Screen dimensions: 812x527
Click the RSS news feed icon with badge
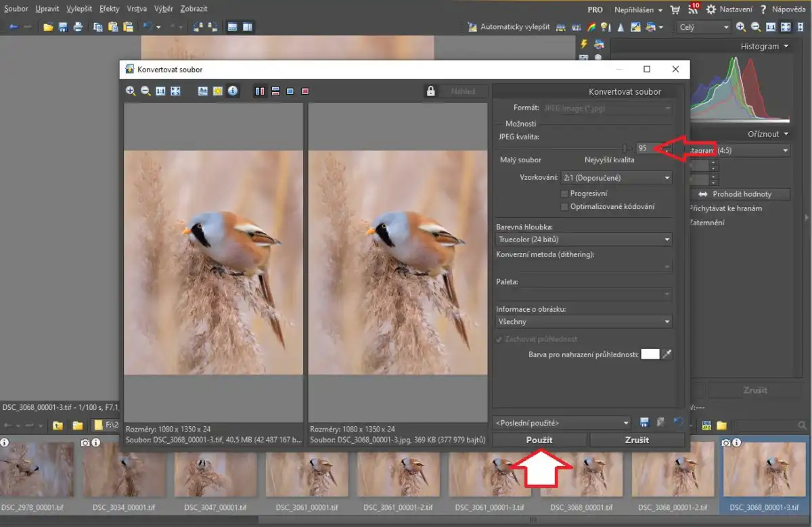pyautogui.click(x=693, y=9)
